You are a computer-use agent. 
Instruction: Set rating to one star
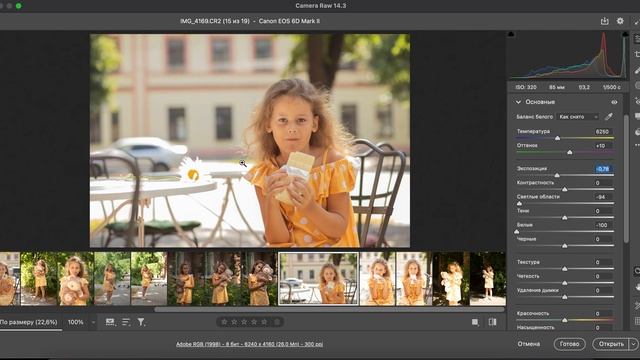click(x=224, y=322)
